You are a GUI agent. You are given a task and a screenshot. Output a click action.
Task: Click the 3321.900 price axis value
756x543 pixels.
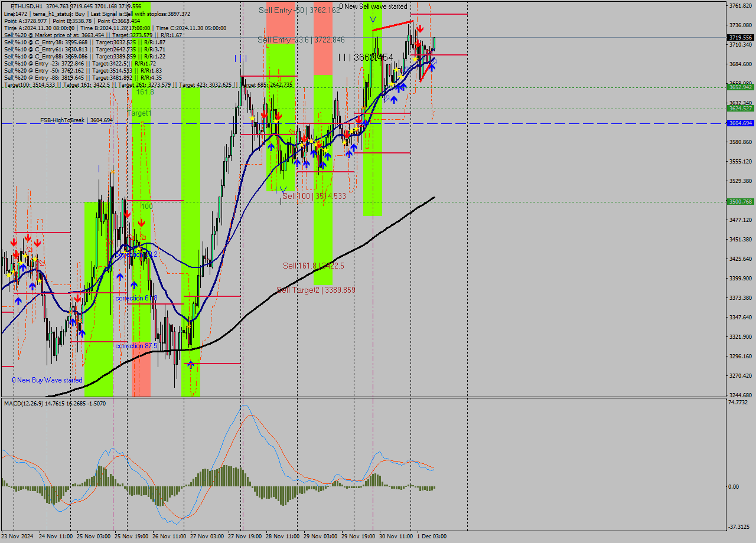[741, 337]
